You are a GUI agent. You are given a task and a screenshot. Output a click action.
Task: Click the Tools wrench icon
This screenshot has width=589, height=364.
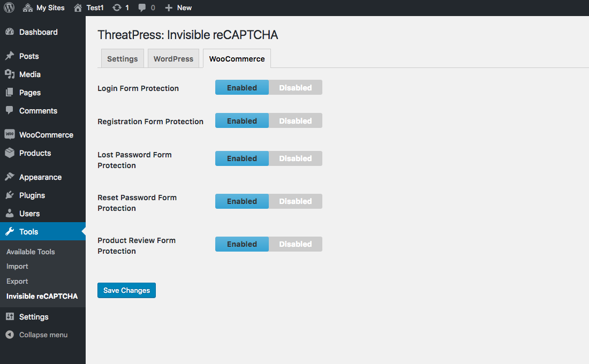[10, 231]
